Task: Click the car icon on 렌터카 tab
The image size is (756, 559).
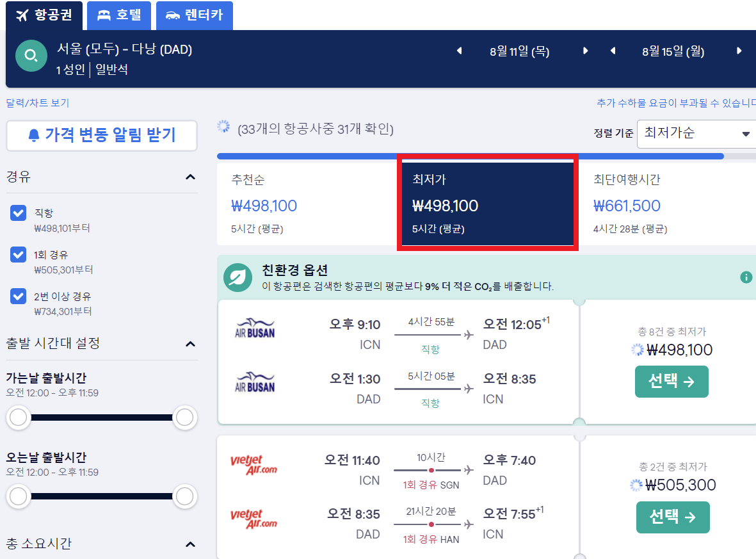Action: (170, 15)
